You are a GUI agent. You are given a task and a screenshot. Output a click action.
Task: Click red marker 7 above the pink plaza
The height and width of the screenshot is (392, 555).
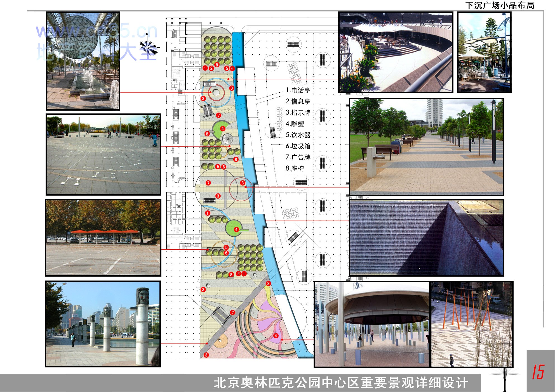pos(232,312)
